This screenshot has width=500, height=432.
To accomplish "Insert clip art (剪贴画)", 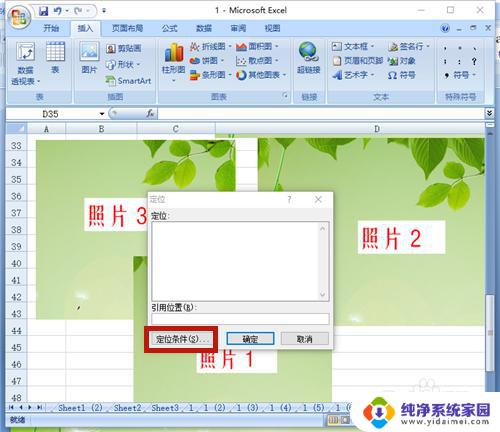I will coord(124,49).
